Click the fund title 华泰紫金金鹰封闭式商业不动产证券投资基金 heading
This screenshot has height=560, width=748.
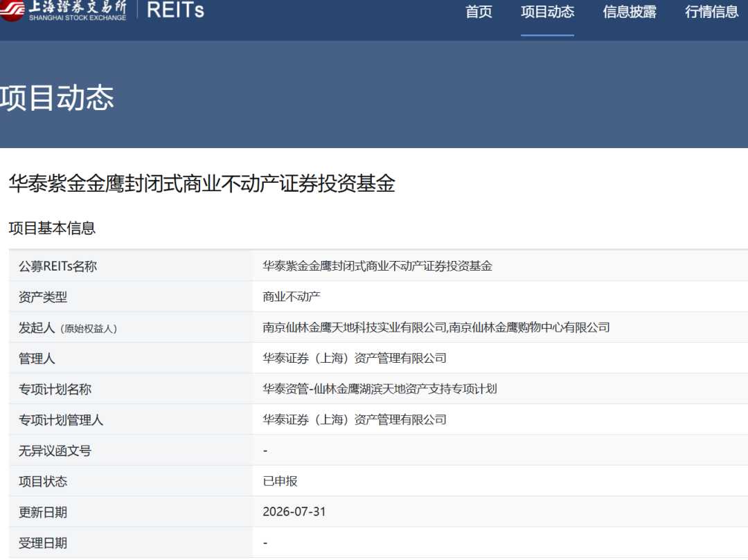point(202,183)
